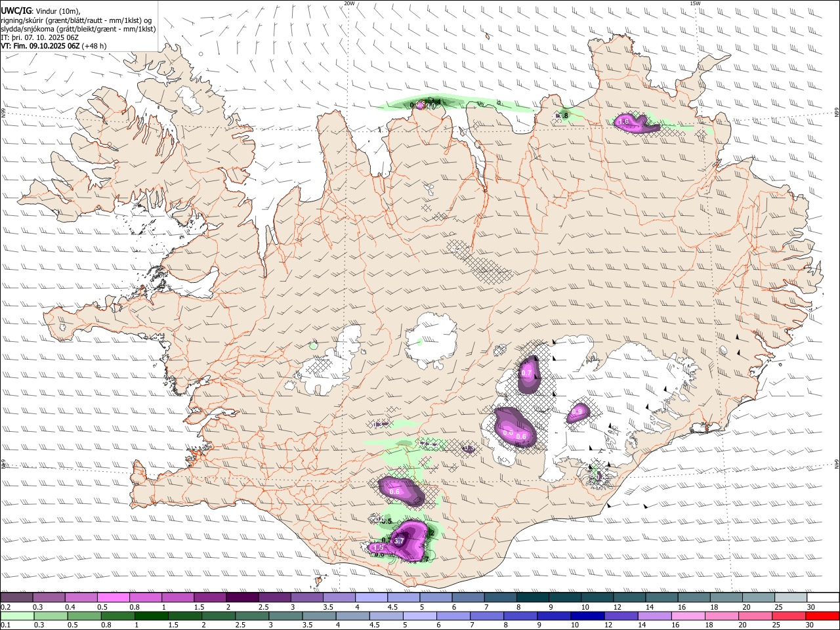The width and height of the screenshot is (840, 630).
Task: Click the dark green 1 swatch in lower legend
Action: (151, 616)
